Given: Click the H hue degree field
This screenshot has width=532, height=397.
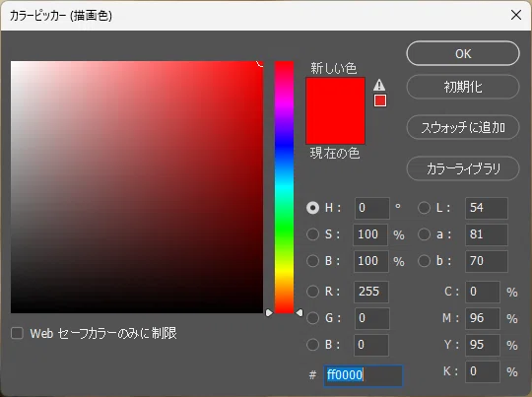Looking at the screenshot, I should (x=371, y=208).
